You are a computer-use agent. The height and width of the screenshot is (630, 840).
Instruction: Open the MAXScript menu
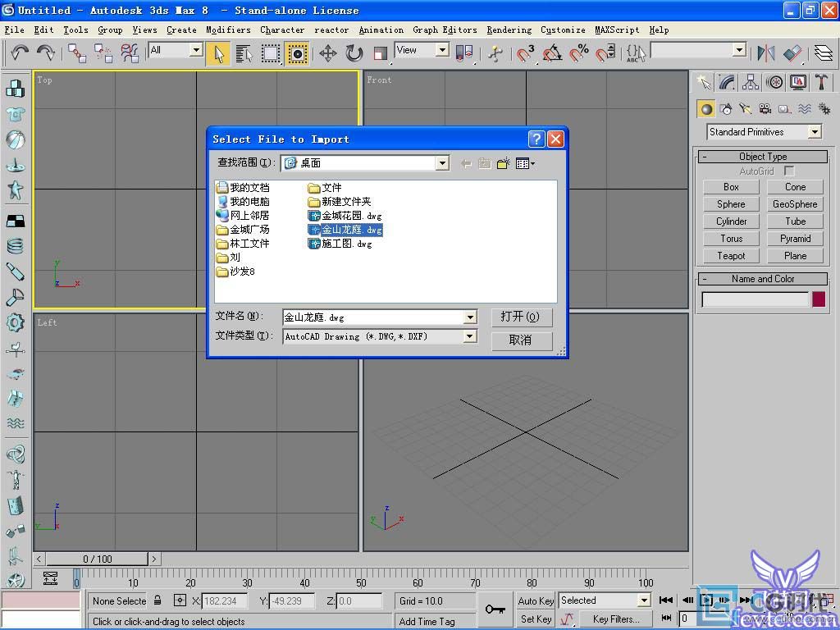(x=617, y=30)
